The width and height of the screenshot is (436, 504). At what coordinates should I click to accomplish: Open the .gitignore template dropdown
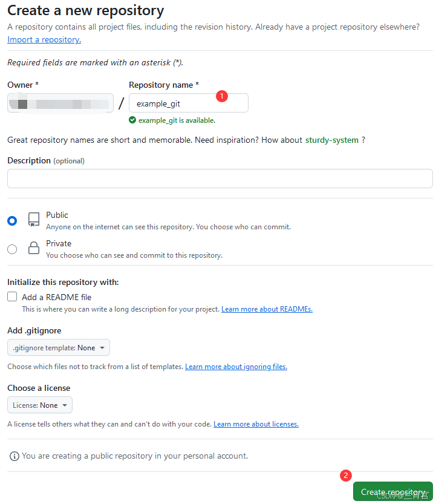coord(59,347)
